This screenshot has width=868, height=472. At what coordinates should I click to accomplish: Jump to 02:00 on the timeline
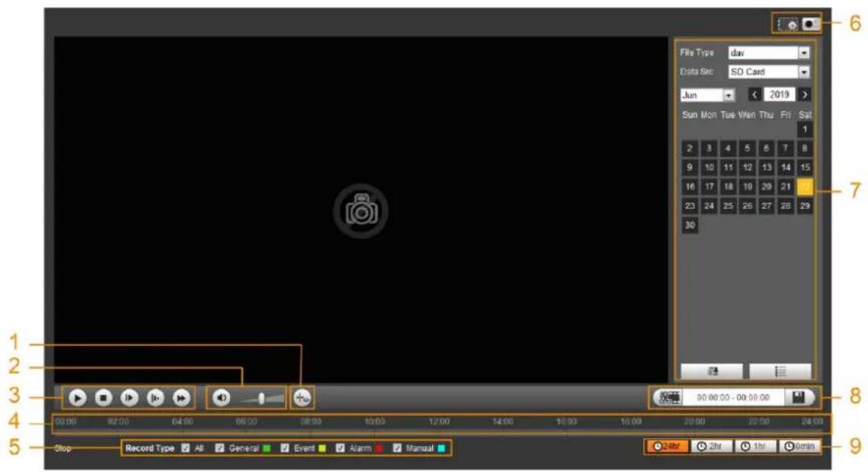pos(118,421)
